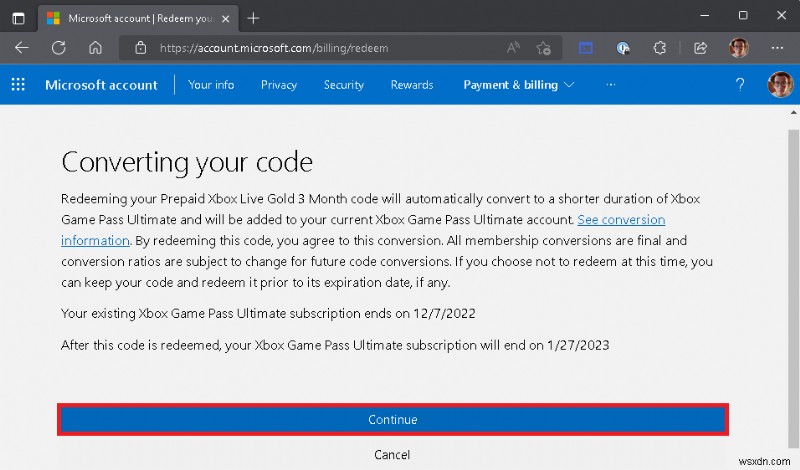Minimize the browser window

tap(705, 16)
